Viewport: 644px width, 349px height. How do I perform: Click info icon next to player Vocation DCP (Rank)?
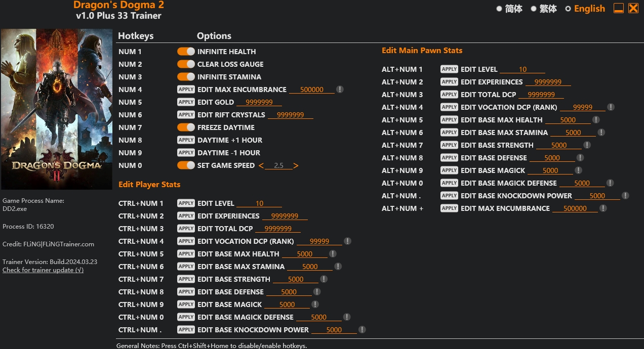pyautogui.click(x=347, y=241)
